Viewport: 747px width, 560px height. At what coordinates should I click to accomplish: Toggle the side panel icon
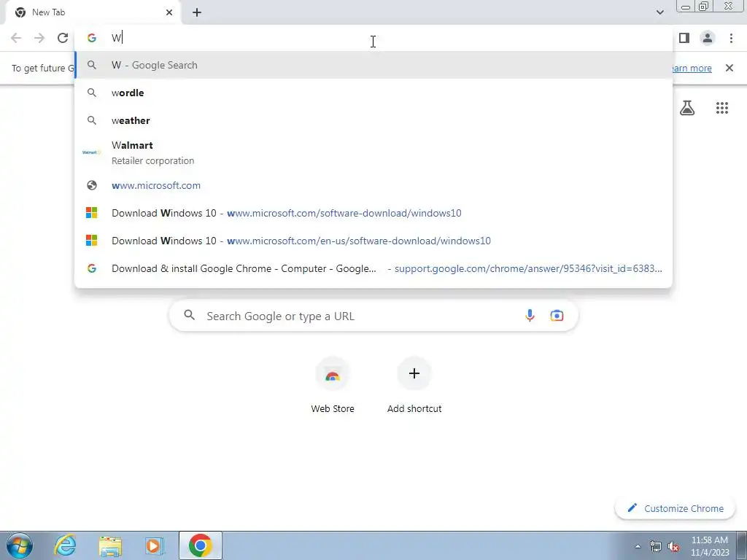(x=684, y=38)
